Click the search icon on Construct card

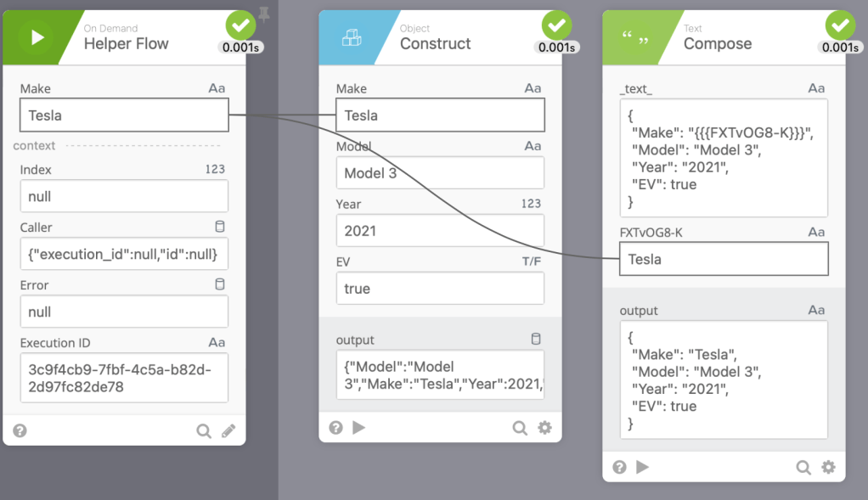click(x=520, y=427)
